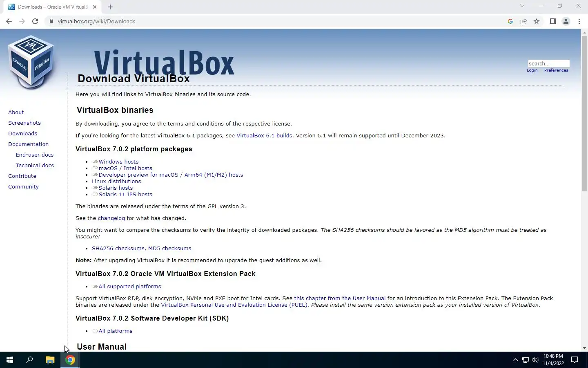Open Downloads in the sidebar
The image size is (588, 368).
click(x=22, y=133)
